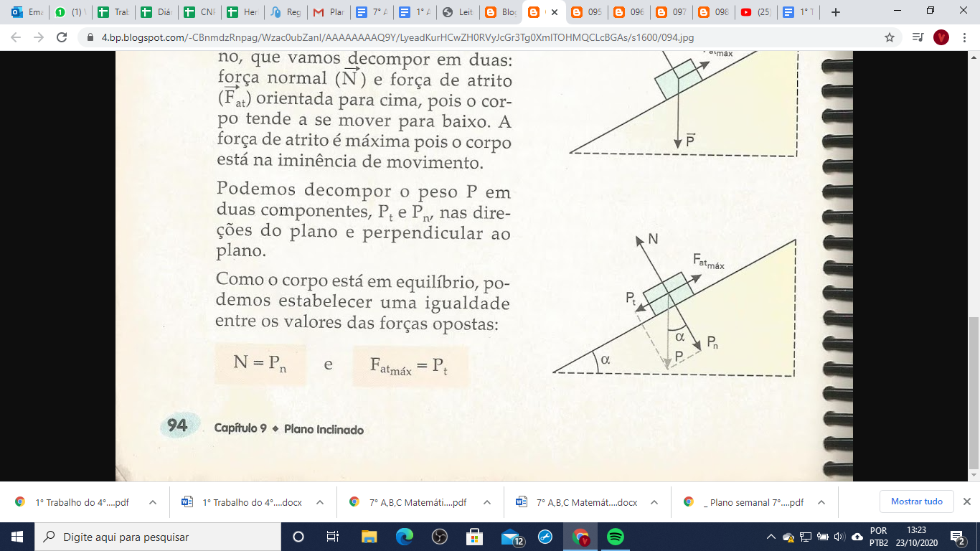The width and height of the screenshot is (980, 551).
Task: Open a new browser tab
Action: coord(835,12)
